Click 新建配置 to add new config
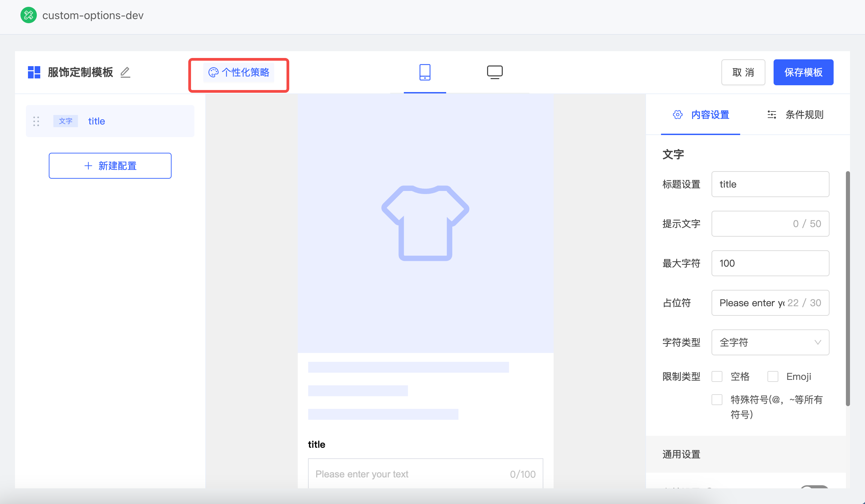The height and width of the screenshot is (504, 865). click(110, 166)
